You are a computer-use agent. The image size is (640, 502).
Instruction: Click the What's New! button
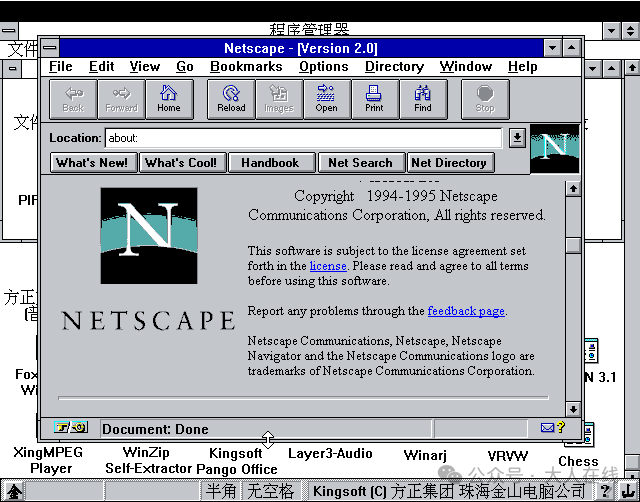[x=93, y=163]
